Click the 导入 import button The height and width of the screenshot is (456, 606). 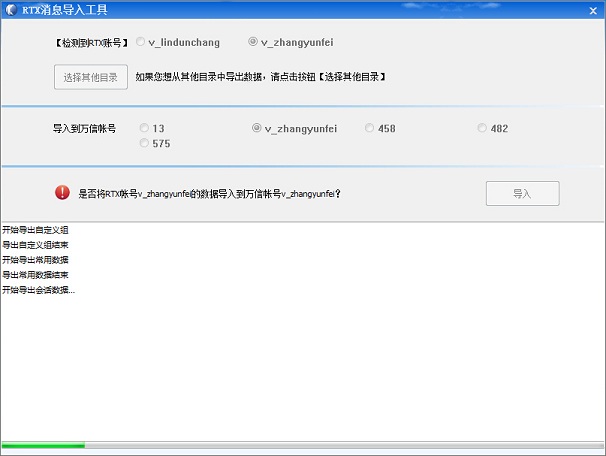[x=523, y=193]
